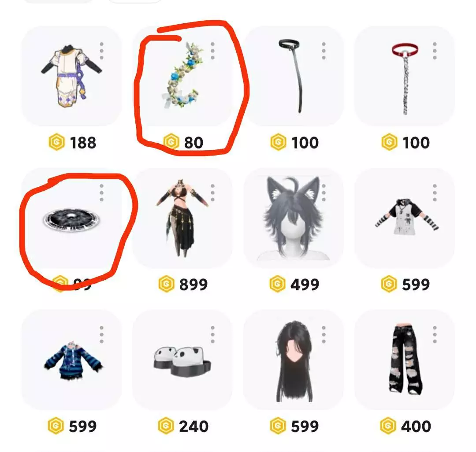476x452 pixels.
Task: Select the blue flower garland item
Action: click(x=183, y=76)
